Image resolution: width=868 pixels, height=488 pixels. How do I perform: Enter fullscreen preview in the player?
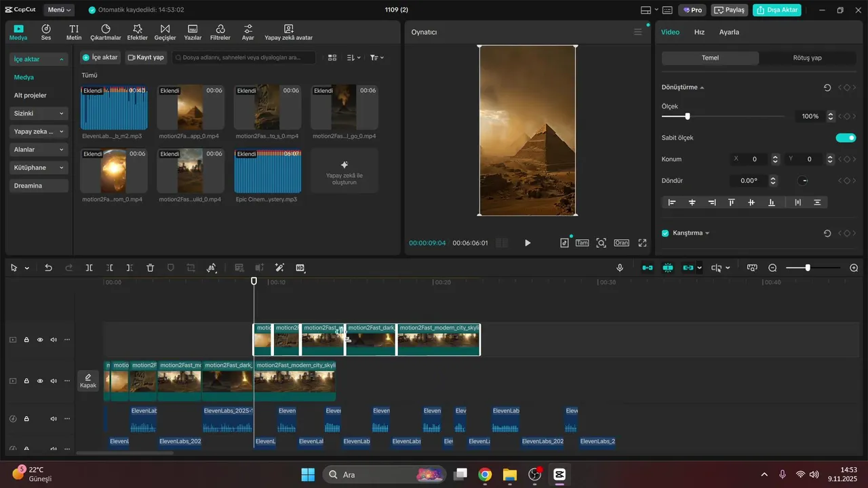[642, 243]
